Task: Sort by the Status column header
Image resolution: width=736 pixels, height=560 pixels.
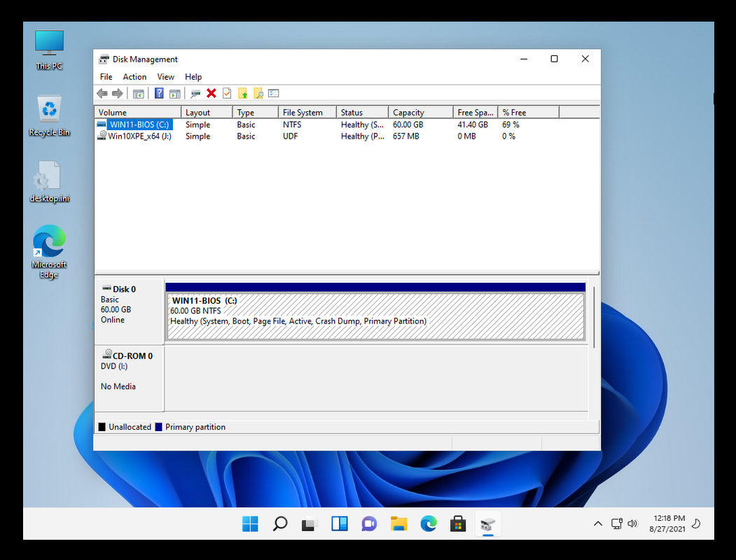Action: (362, 113)
